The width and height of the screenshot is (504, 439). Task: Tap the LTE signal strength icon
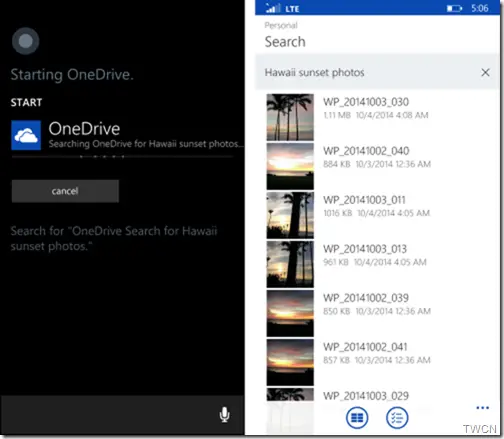pyautogui.click(x=273, y=8)
